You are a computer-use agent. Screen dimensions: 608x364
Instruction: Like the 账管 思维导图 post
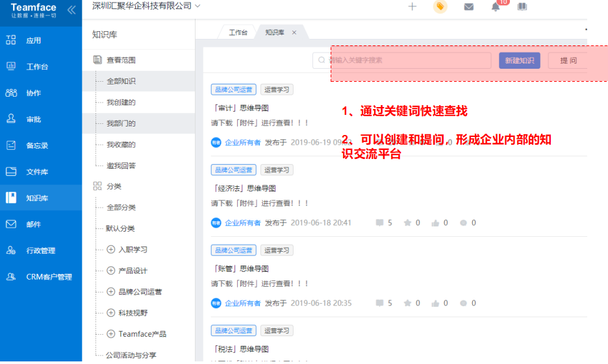pos(435,303)
